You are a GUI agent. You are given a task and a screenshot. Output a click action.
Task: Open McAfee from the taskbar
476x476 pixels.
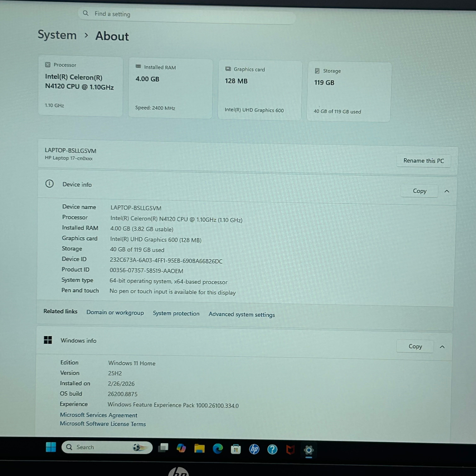click(x=290, y=450)
